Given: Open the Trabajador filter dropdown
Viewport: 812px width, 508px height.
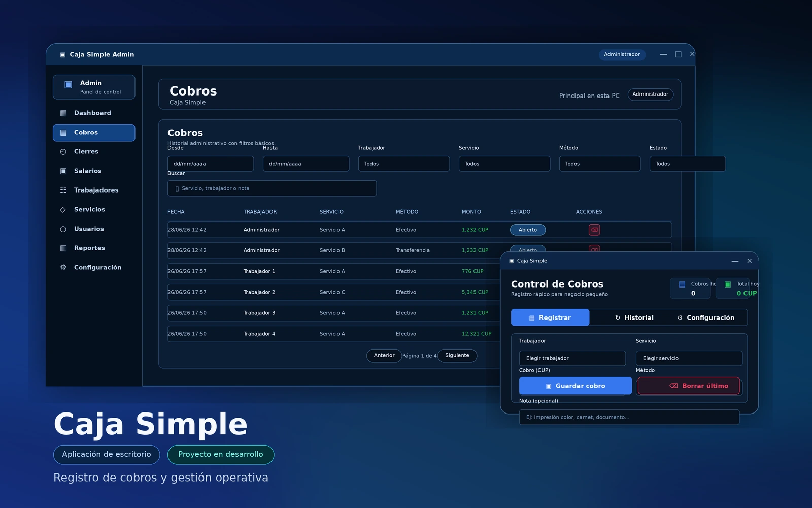Looking at the screenshot, I should pyautogui.click(x=404, y=164).
